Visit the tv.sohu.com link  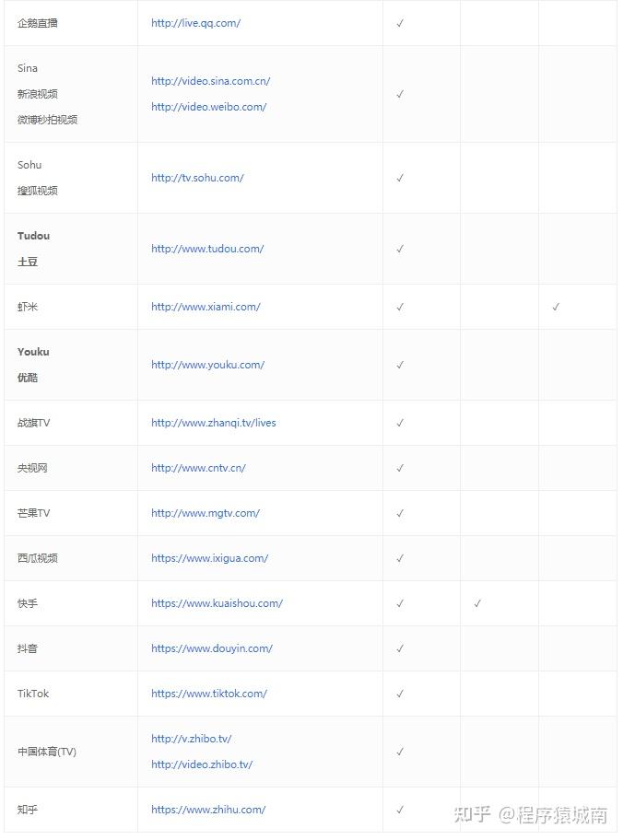197,178
